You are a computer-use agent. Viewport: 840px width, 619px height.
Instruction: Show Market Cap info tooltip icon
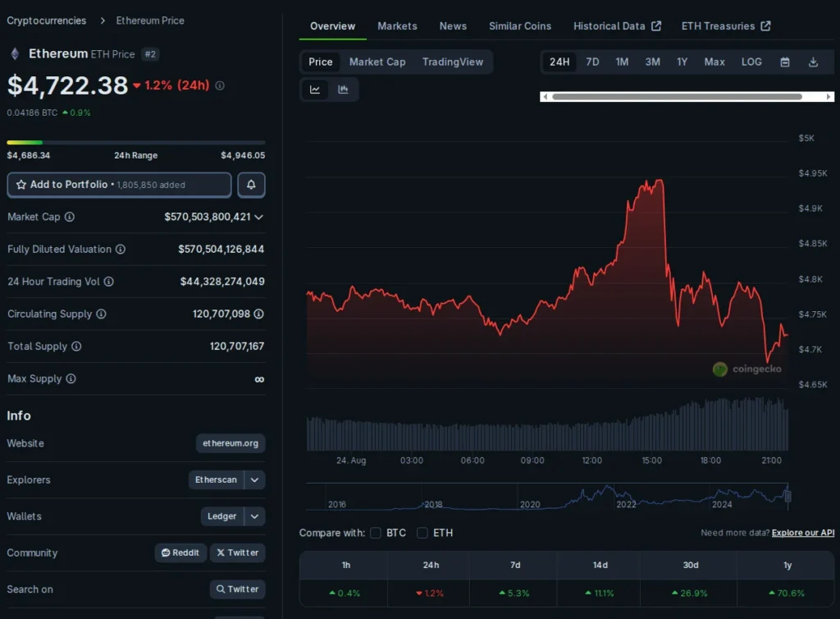(x=70, y=217)
